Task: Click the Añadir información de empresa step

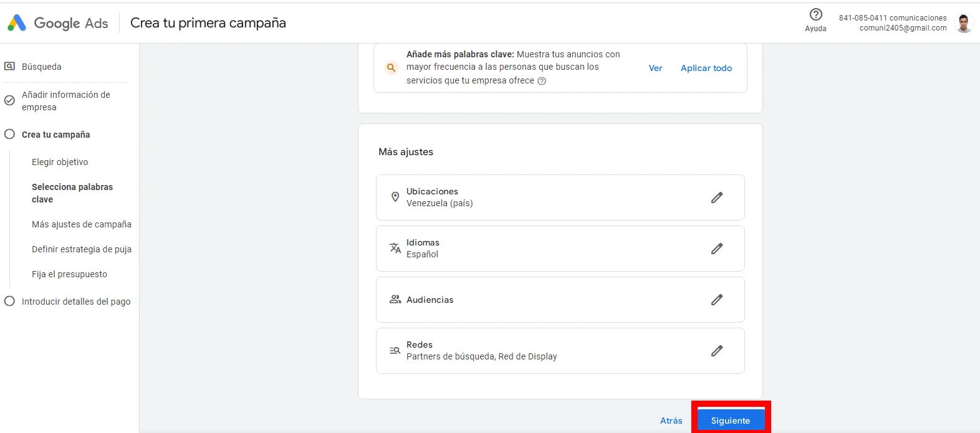Action: 66,101
